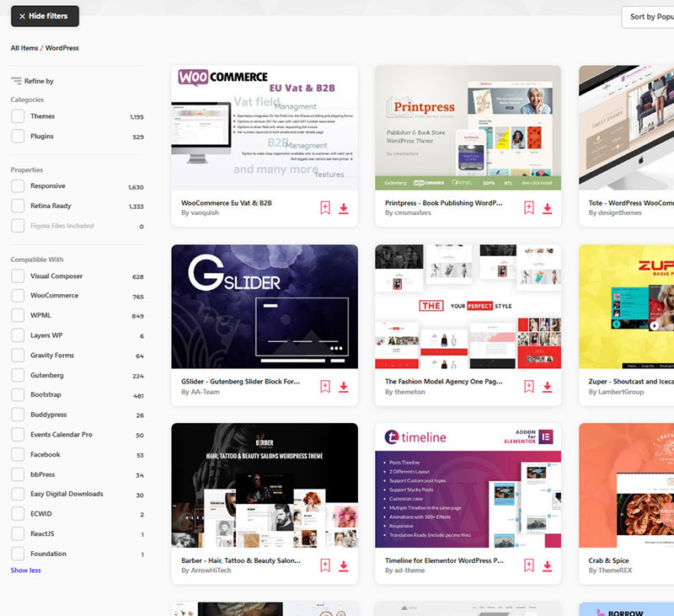Open Timeline for Elementor title link
Screen dimensions: 674x616
click(x=444, y=560)
